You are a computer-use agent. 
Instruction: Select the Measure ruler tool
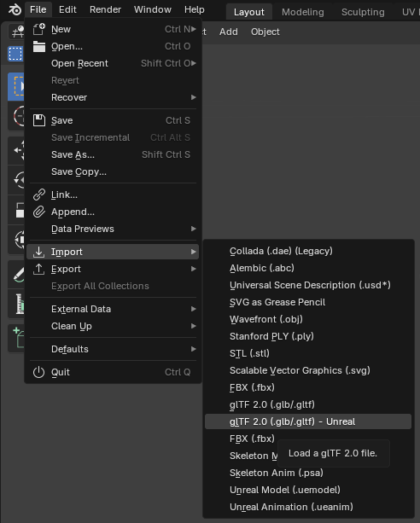pos(16,304)
